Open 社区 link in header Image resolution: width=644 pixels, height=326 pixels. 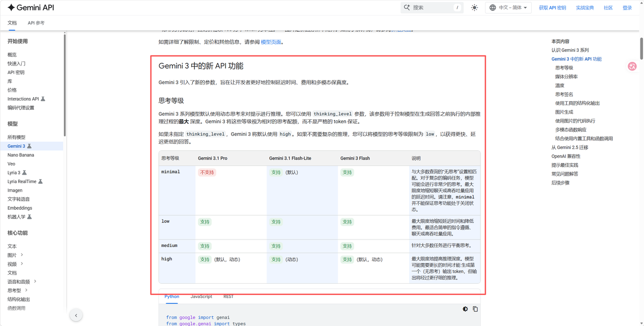[608, 8]
